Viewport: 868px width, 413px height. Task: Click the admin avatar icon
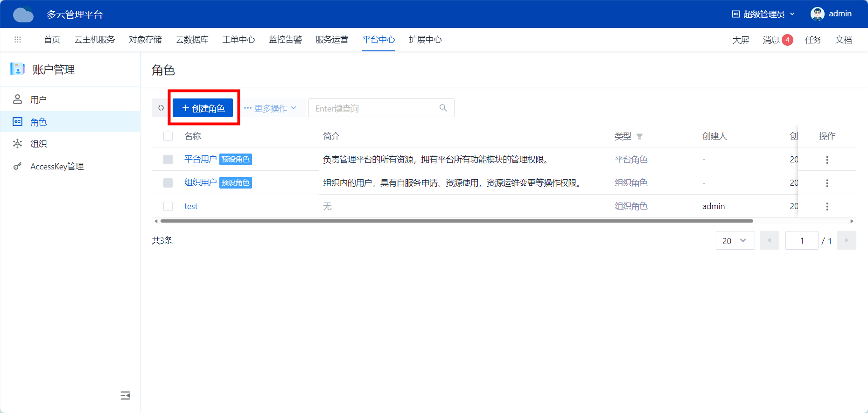pos(817,14)
